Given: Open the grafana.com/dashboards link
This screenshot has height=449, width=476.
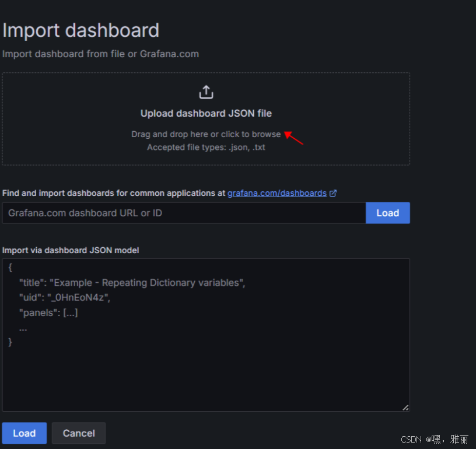Looking at the screenshot, I should click(x=277, y=193).
